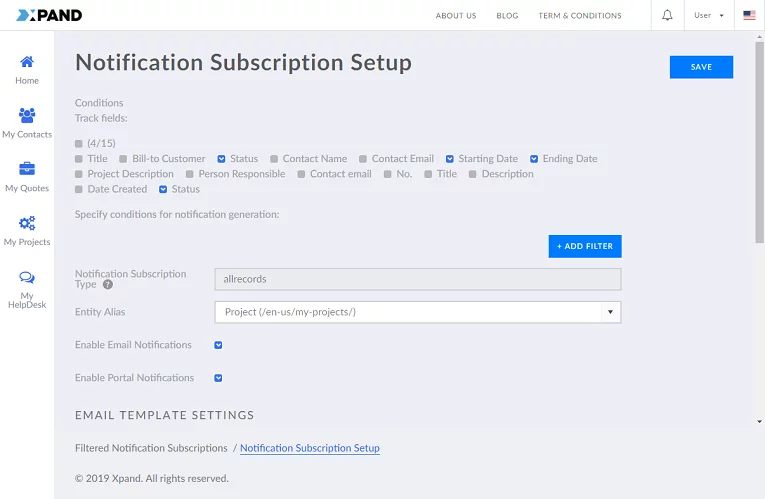Open the About Us menu item
765x499 pixels.
pyautogui.click(x=456, y=16)
